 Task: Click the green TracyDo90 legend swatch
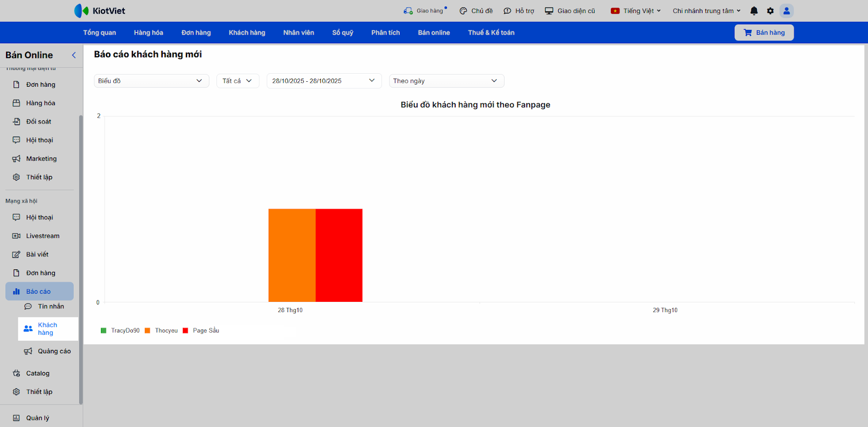(x=104, y=331)
